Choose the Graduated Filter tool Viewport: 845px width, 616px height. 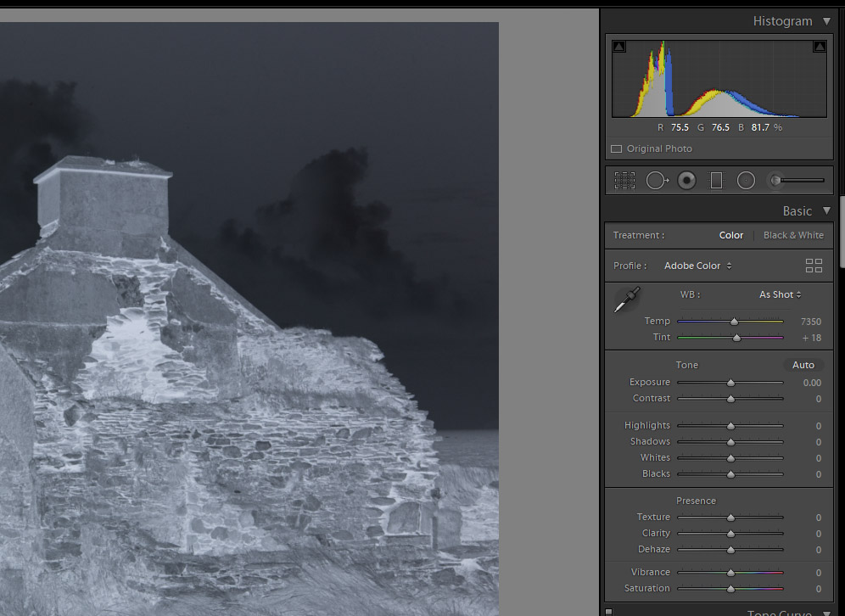tap(716, 180)
